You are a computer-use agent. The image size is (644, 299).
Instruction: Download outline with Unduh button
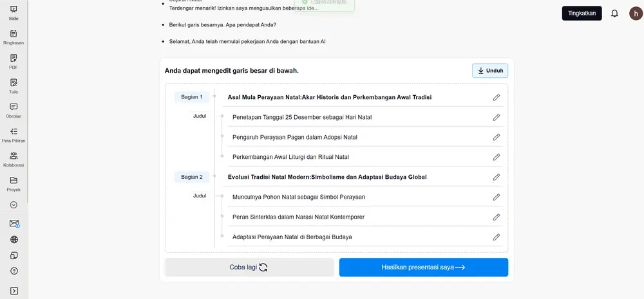(x=490, y=71)
